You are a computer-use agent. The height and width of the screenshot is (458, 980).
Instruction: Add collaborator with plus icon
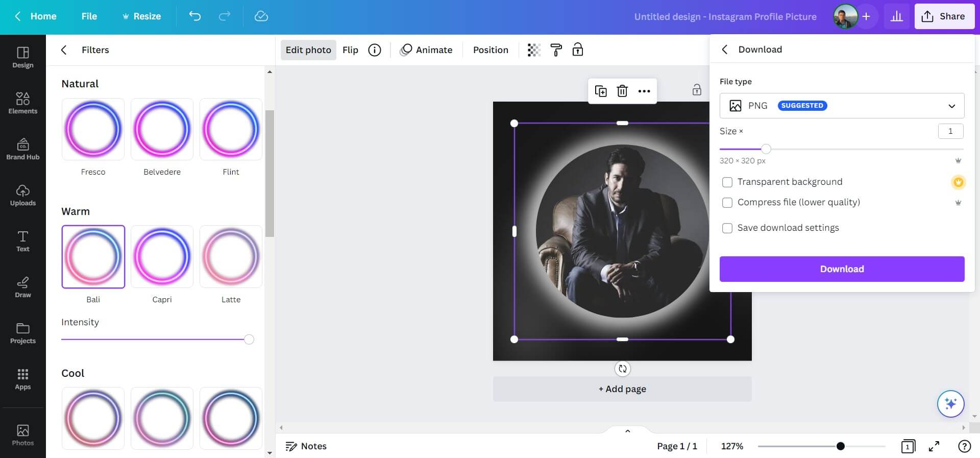pos(866,16)
